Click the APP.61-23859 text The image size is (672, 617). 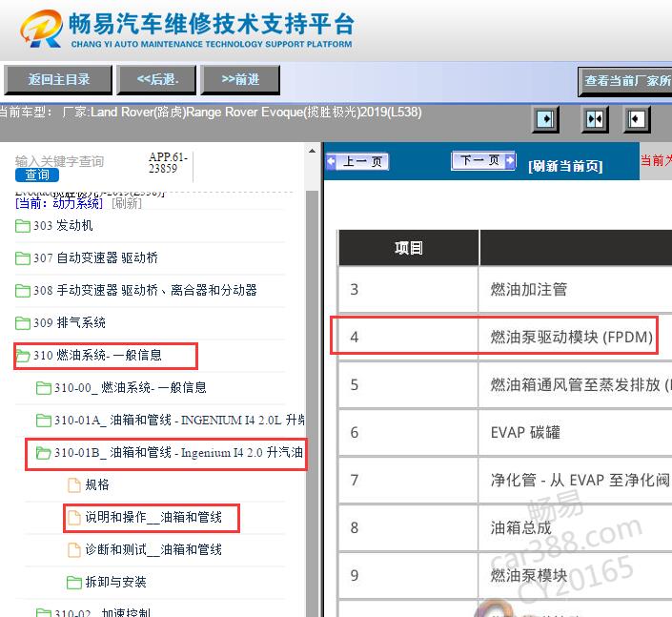point(168,162)
